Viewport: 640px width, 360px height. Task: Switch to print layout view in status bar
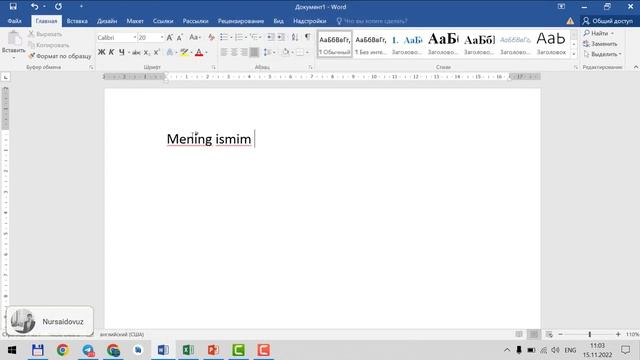pos(533,334)
